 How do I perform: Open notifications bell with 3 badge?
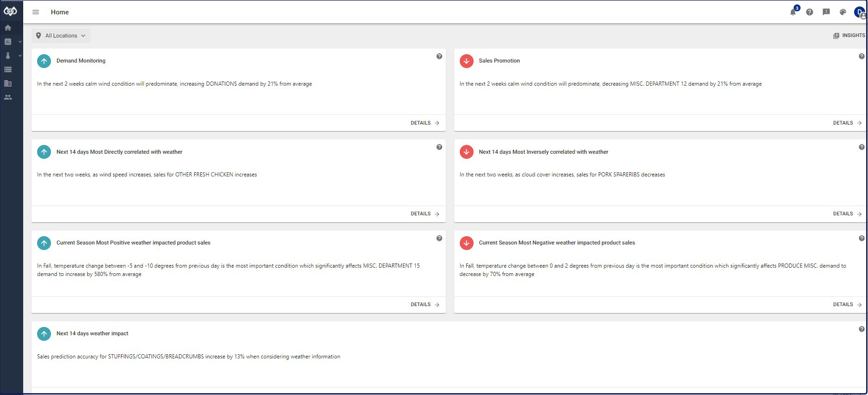(x=794, y=11)
